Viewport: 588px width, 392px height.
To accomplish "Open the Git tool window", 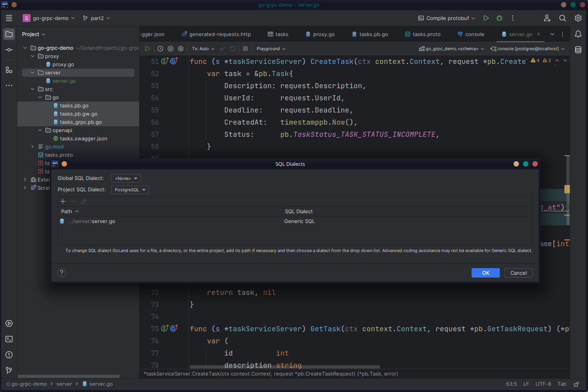I will [x=9, y=370].
